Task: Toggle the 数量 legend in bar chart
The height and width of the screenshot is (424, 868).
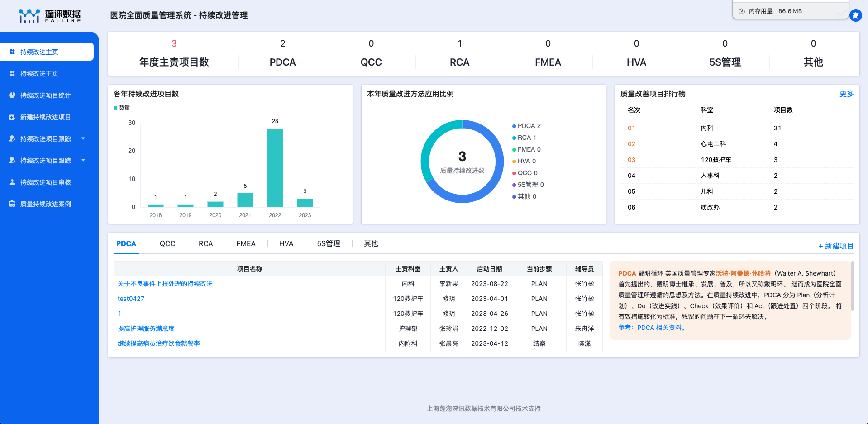Action: tap(122, 107)
